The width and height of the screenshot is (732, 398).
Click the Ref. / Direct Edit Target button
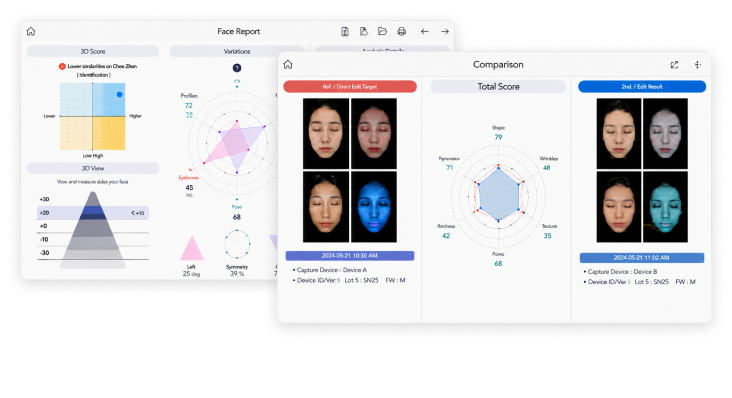(350, 86)
